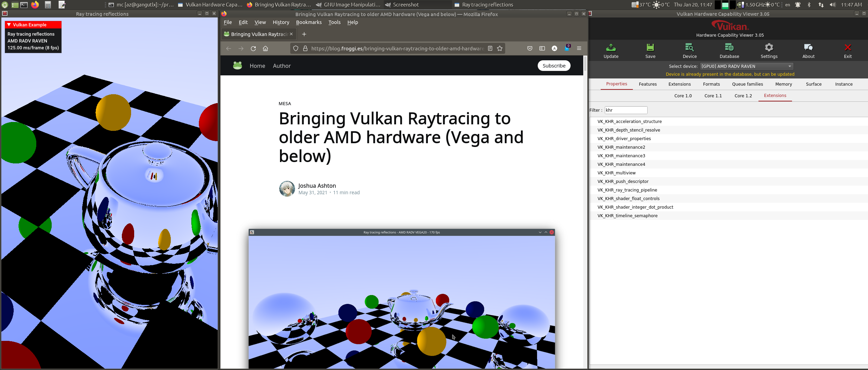Image resolution: width=868 pixels, height=370 pixels.
Task: Go to Firefox home page icon
Action: click(x=265, y=48)
